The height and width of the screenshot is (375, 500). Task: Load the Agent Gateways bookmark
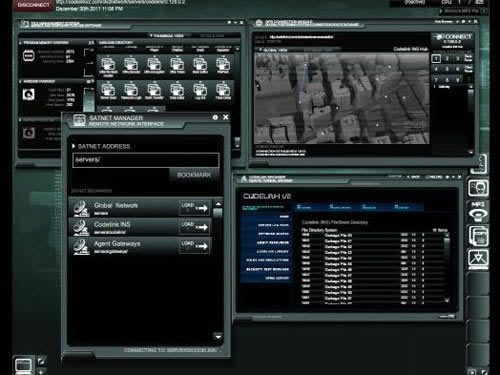(x=195, y=246)
